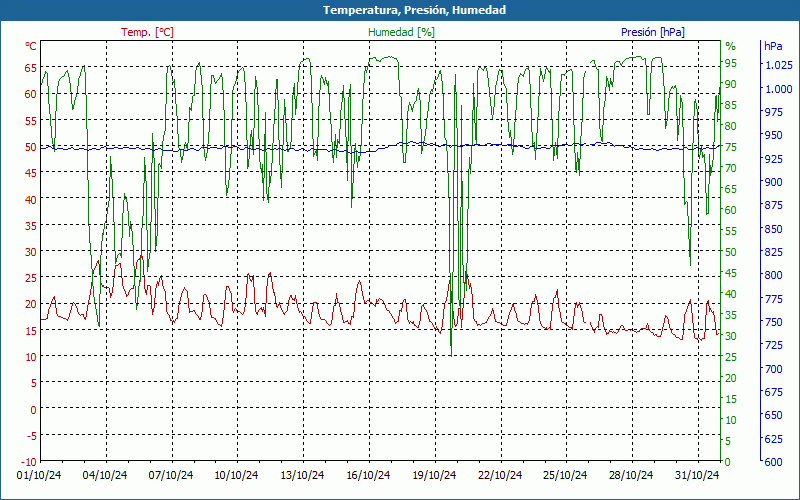Click the '600' pressure axis value
The image size is (800, 500).
773,462
